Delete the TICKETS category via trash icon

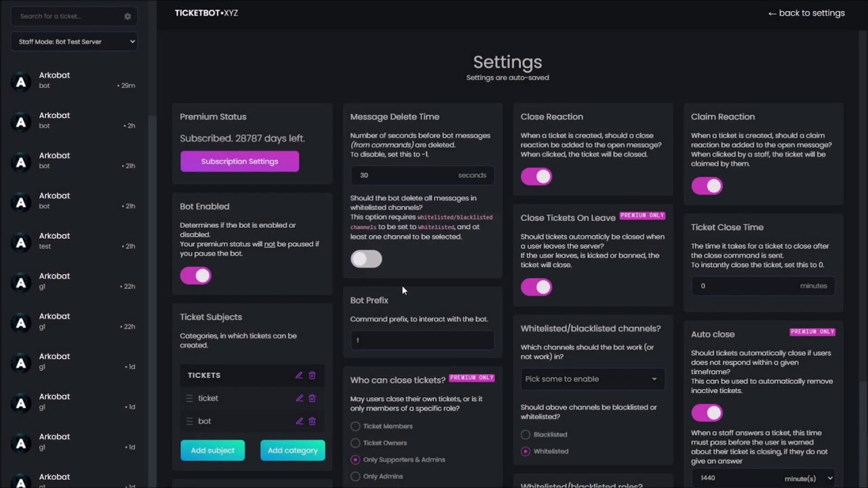click(312, 375)
